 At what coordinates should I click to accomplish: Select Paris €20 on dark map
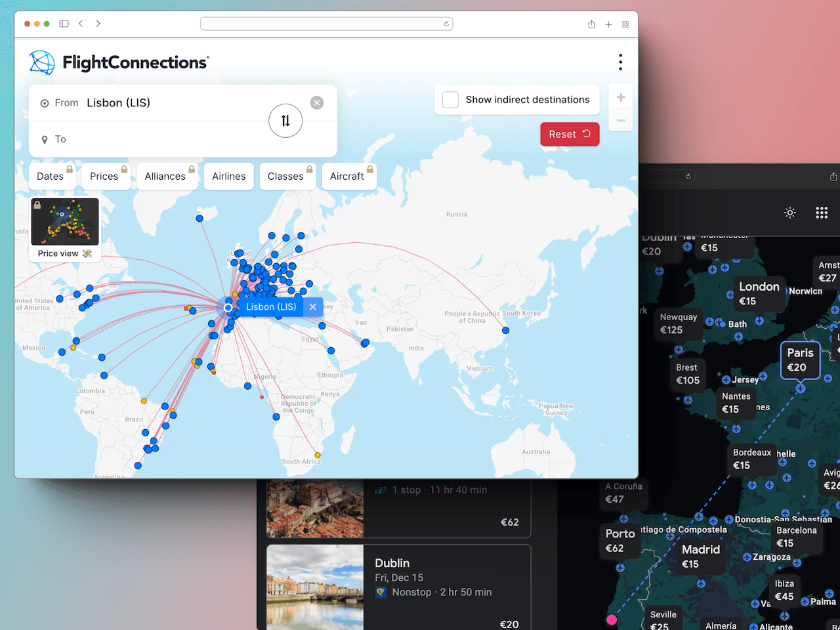800,360
